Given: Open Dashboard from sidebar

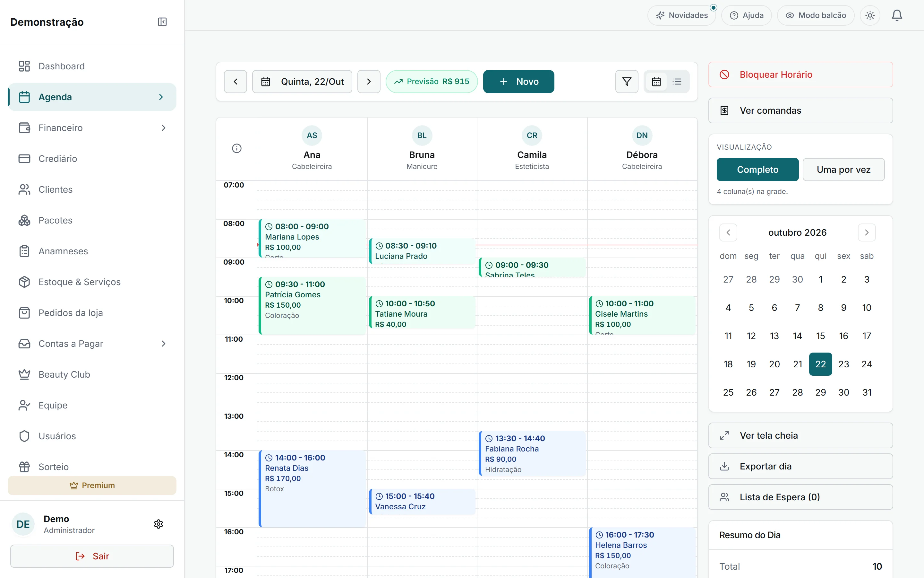Looking at the screenshot, I should [x=92, y=66].
